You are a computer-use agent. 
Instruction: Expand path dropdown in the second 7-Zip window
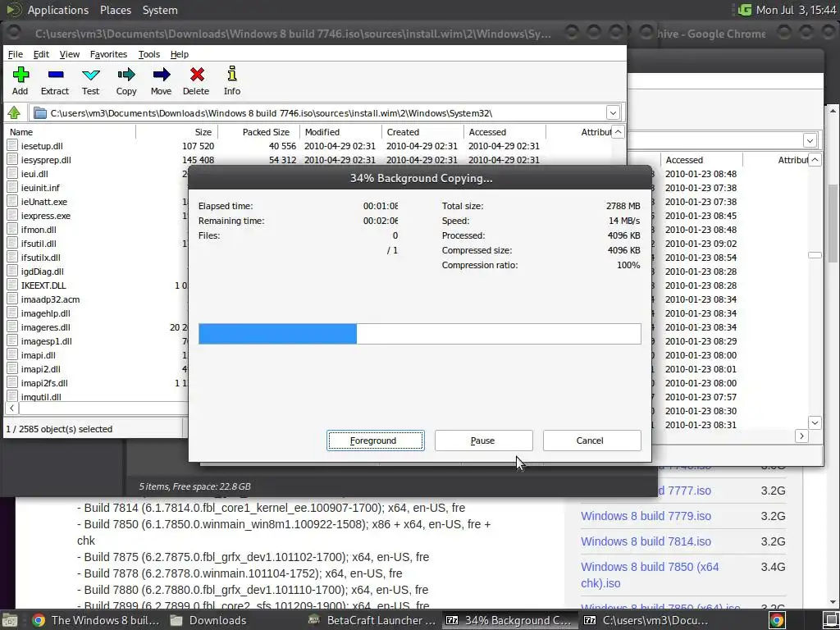coord(810,141)
